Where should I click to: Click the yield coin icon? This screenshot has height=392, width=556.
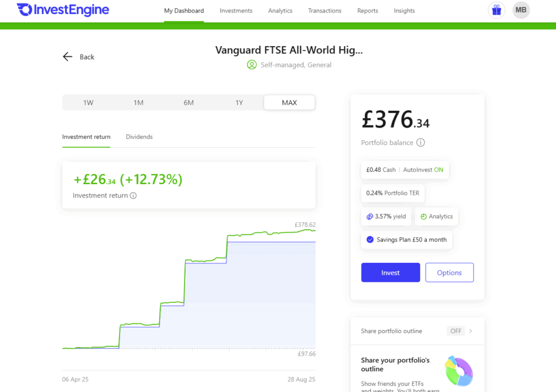click(x=369, y=217)
